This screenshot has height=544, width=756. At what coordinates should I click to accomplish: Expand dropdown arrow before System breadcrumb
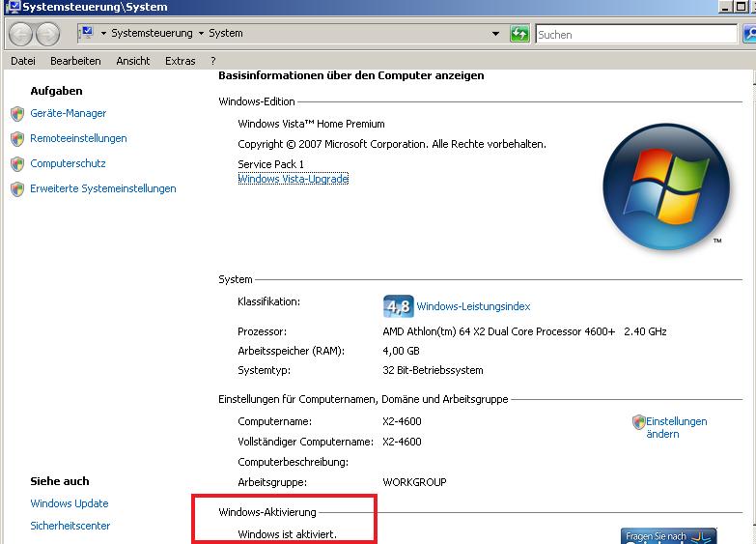coord(201,33)
